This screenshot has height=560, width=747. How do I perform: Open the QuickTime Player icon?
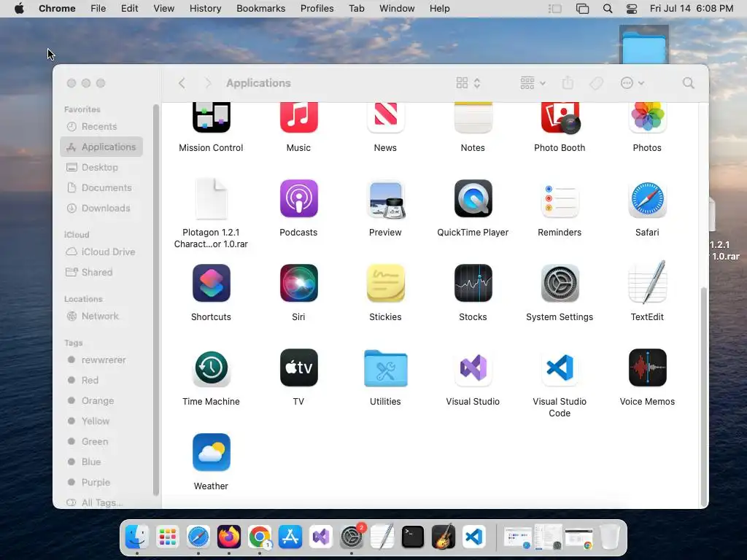[473, 198]
